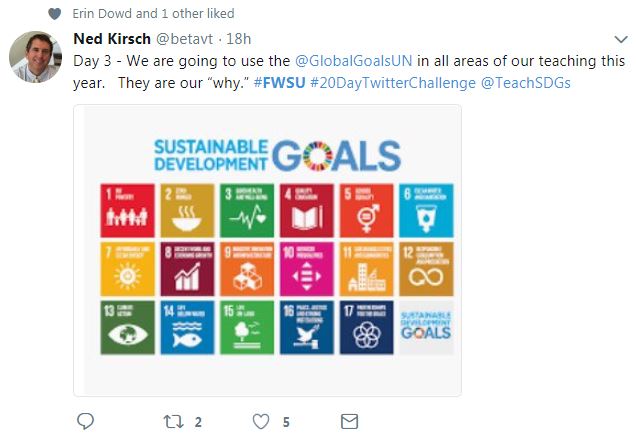The height and width of the screenshot is (438, 636).
Task: Click the Ned Kirsch display name
Action: pos(112,40)
